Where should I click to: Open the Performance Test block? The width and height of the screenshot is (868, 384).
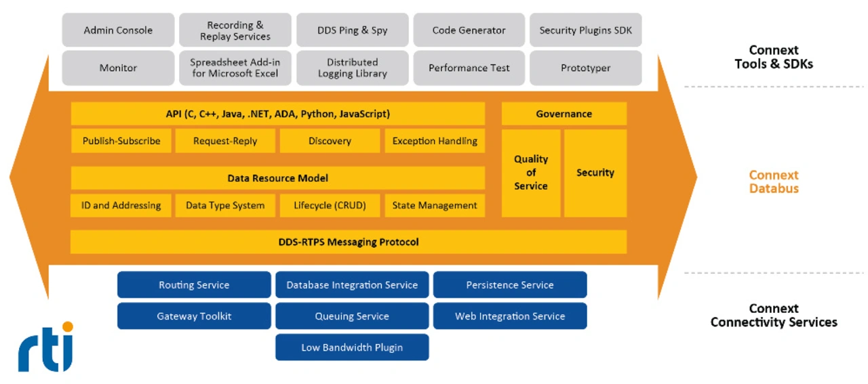coord(469,68)
